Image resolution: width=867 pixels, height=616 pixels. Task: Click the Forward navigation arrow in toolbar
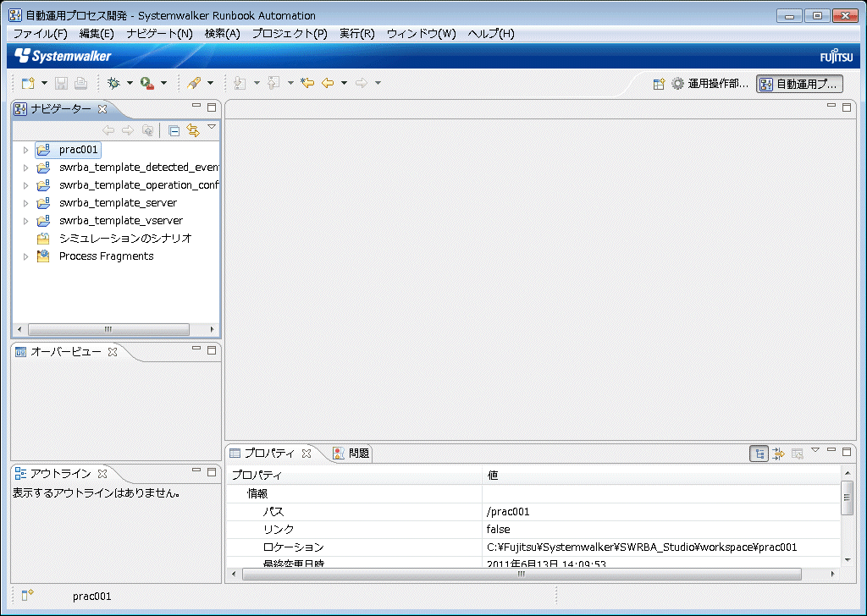coord(362,83)
